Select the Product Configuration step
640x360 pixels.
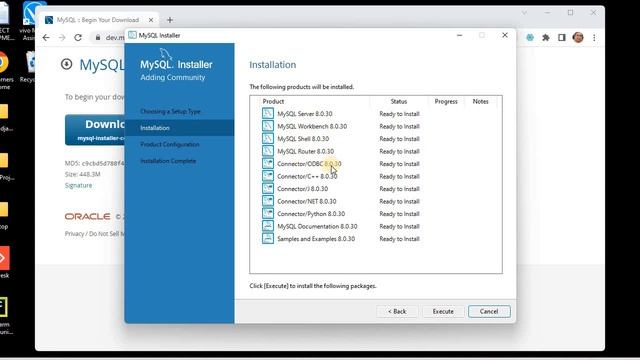(170, 144)
